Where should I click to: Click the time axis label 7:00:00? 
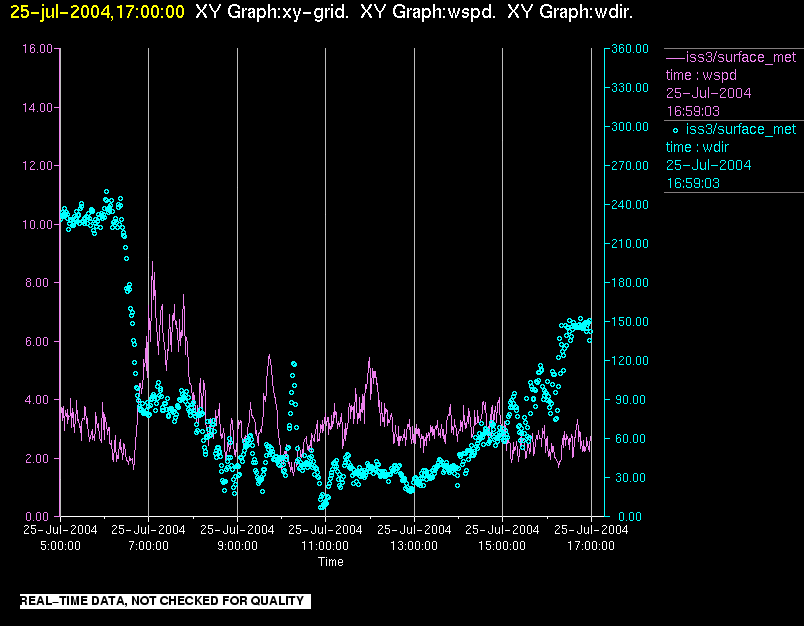[148, 546]
